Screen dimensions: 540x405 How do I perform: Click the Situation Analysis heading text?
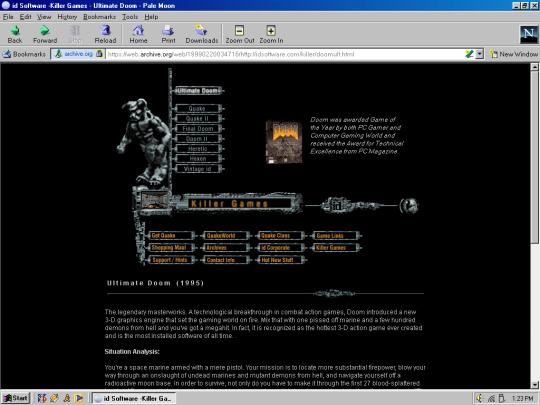132,352
